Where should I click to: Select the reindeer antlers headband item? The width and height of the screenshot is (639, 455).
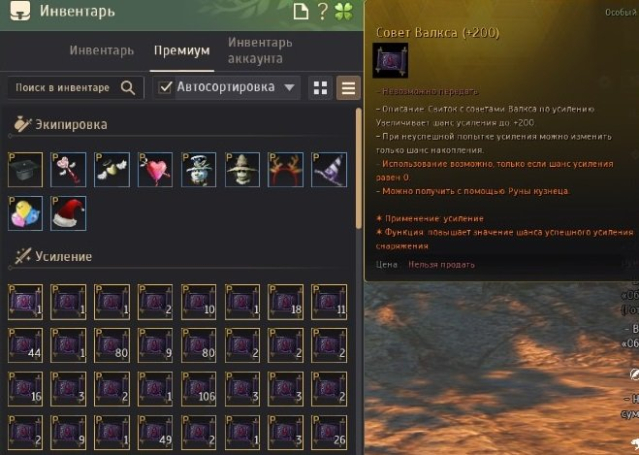(x=285, y=170)
